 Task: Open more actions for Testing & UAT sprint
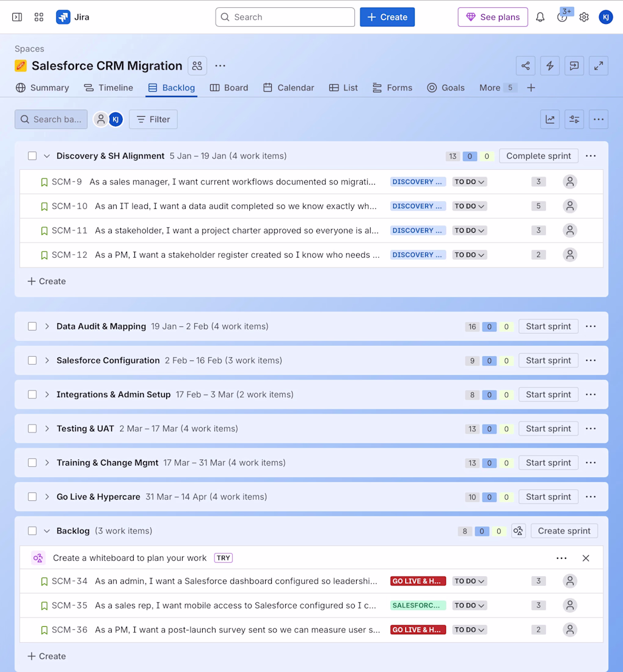tap(591, 429)
